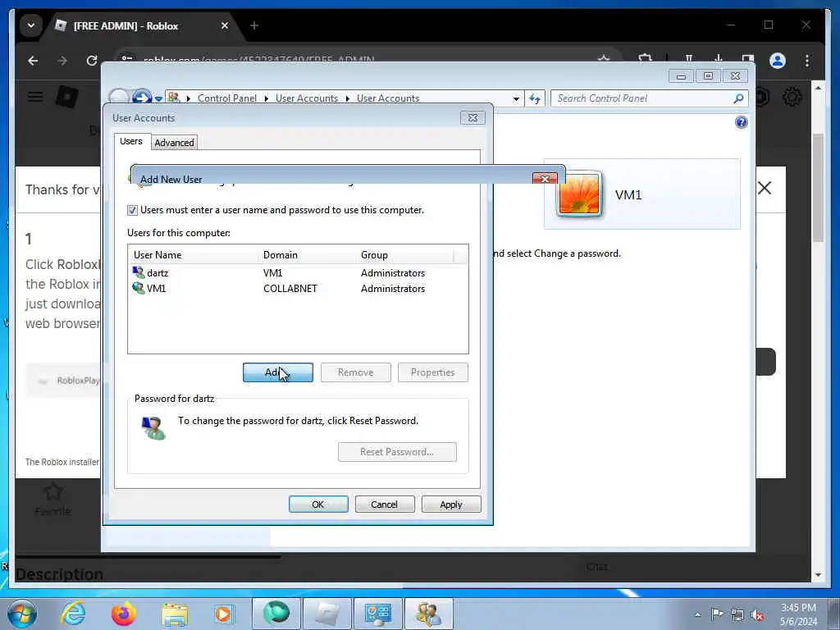The image size is (840, 630).
Task: Open the taskbar clock and date
Action: coord(798,614)
